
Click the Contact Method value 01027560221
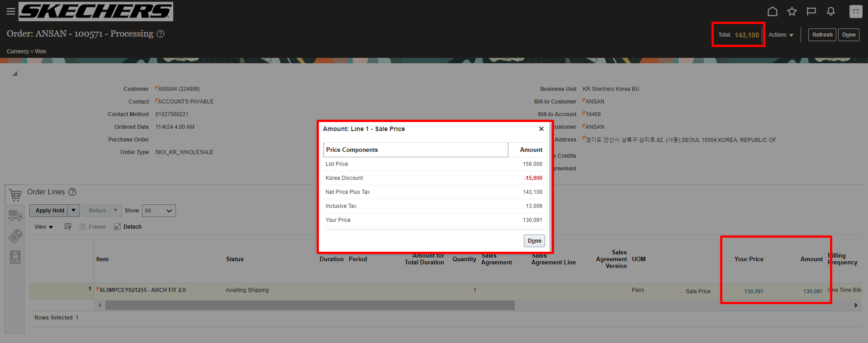click(172, 114)
